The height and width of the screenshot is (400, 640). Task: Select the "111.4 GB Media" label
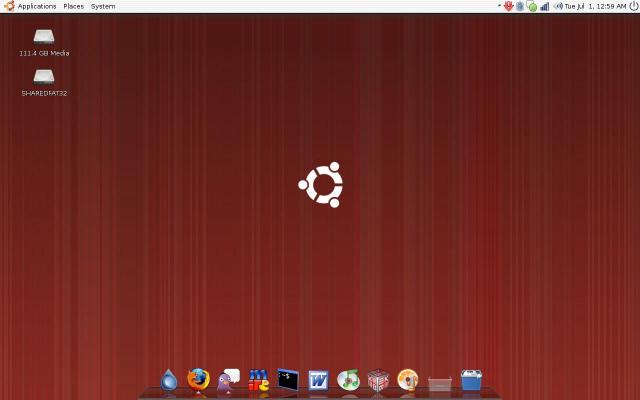click(x=44, y=53)
